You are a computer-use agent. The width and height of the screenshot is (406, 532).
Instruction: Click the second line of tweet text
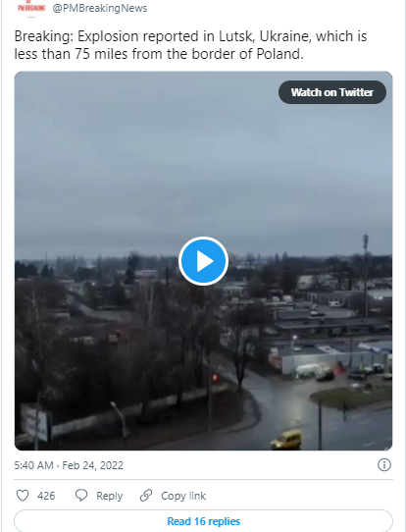click(159, 54)
